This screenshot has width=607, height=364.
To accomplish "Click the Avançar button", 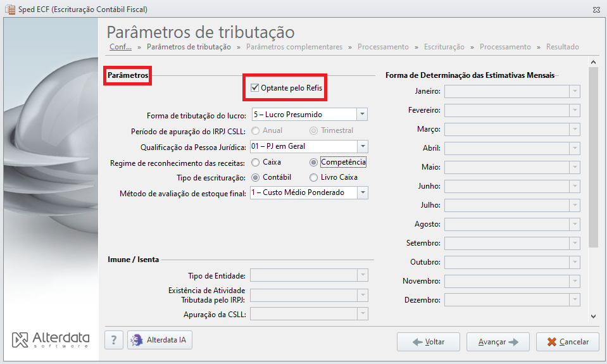I will point(498,342).
